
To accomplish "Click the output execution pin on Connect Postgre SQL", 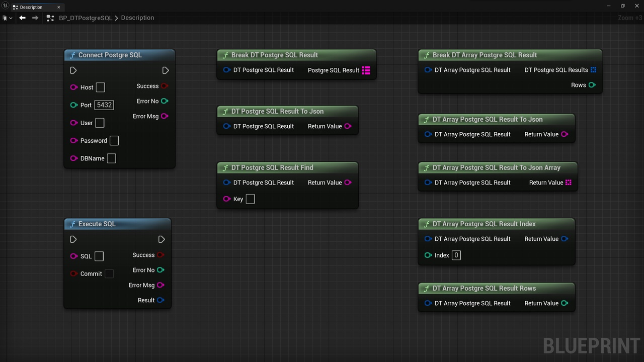I will click(x=166, y=70).
